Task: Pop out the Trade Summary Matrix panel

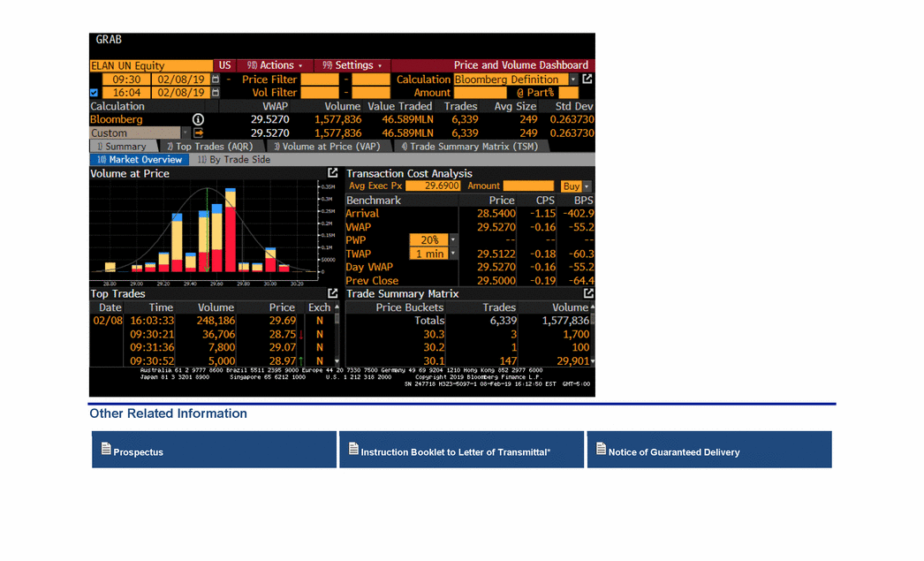Action: coord(588,293)
